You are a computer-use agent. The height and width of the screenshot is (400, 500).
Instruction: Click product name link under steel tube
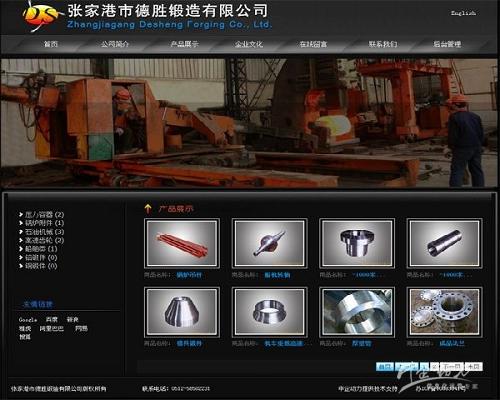pyautogui.click(x=456, y=275)
